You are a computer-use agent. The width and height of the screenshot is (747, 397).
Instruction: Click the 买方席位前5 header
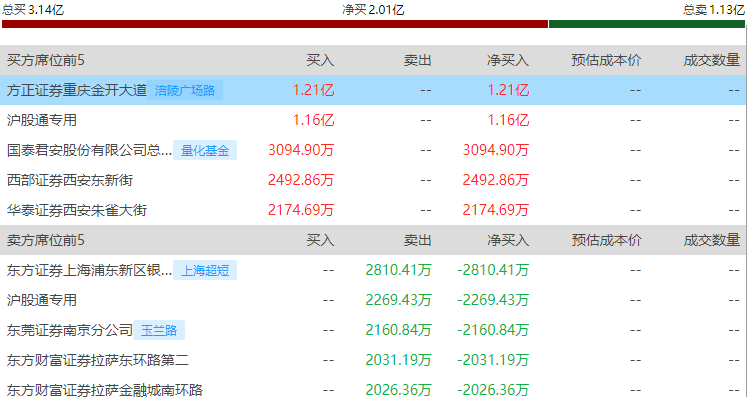46,61
